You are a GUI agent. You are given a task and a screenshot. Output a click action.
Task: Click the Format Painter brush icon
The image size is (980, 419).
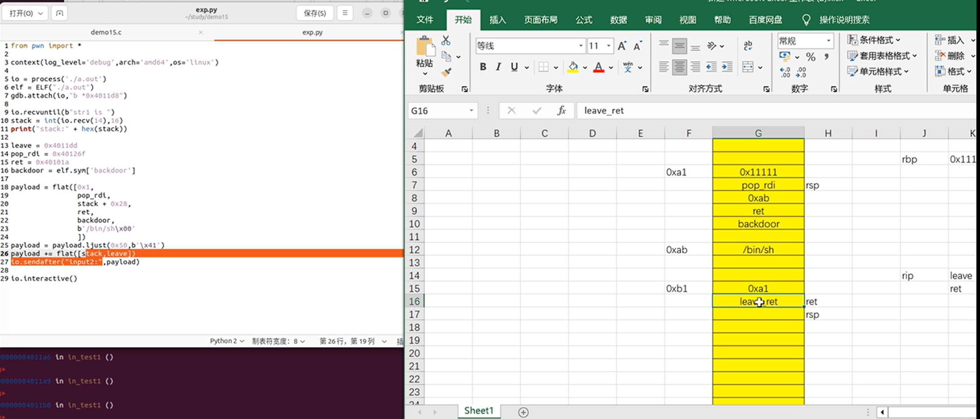point(446,72)
